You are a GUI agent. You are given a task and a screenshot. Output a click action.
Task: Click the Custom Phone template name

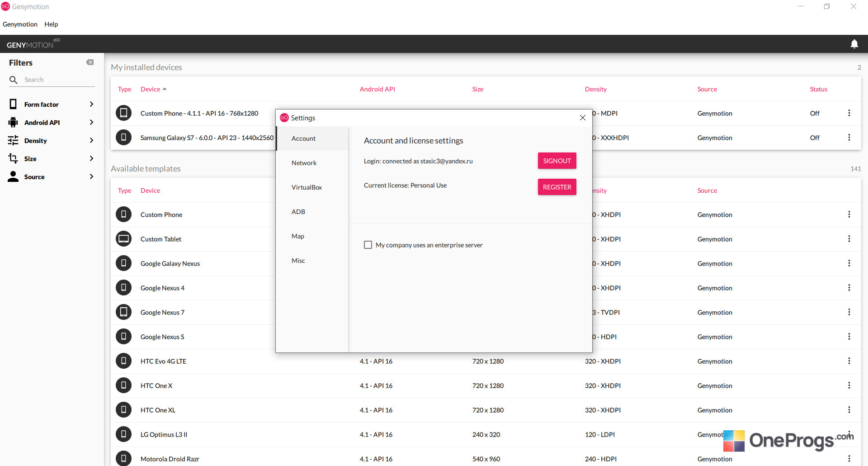161,214
